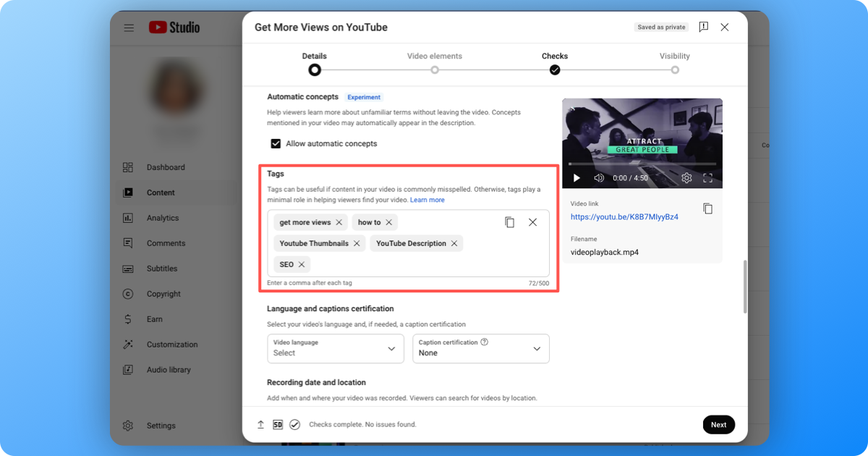868x456 pixels.
Task: Open the Settings gear in sidebar
Action: click(128, 426)
